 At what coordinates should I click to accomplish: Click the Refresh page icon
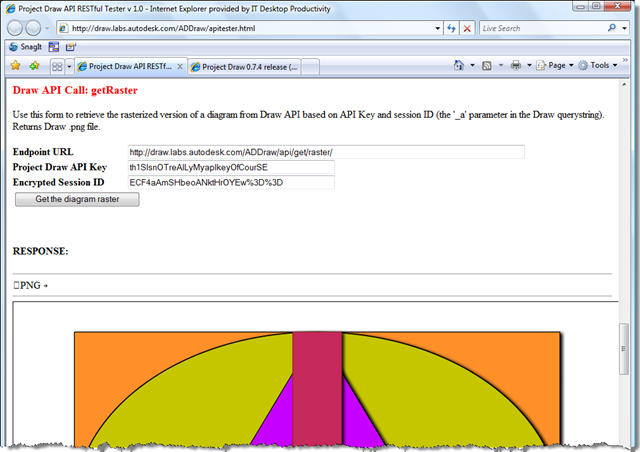coord(450,29)
